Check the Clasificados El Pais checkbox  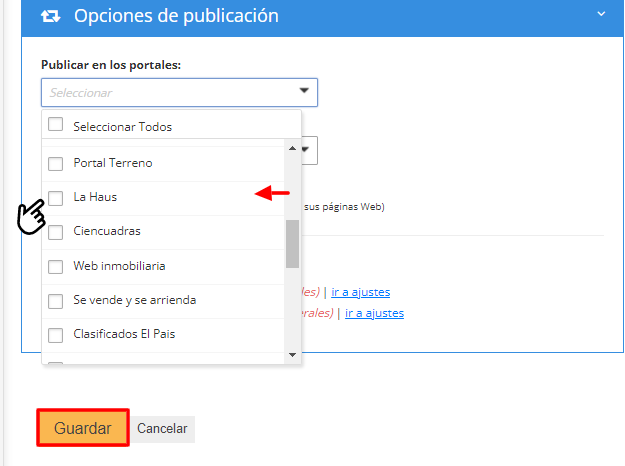[x=56, y=335]
